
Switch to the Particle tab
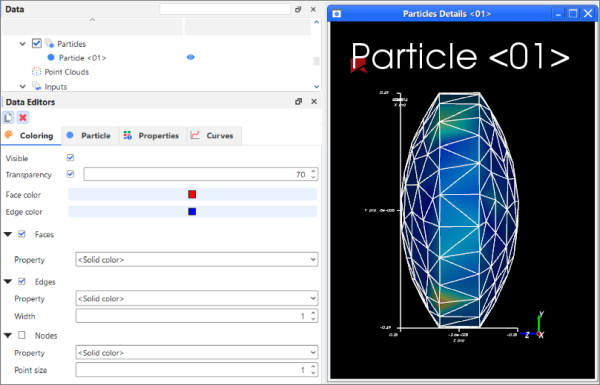pyautogui.click(x=90, y=135)
